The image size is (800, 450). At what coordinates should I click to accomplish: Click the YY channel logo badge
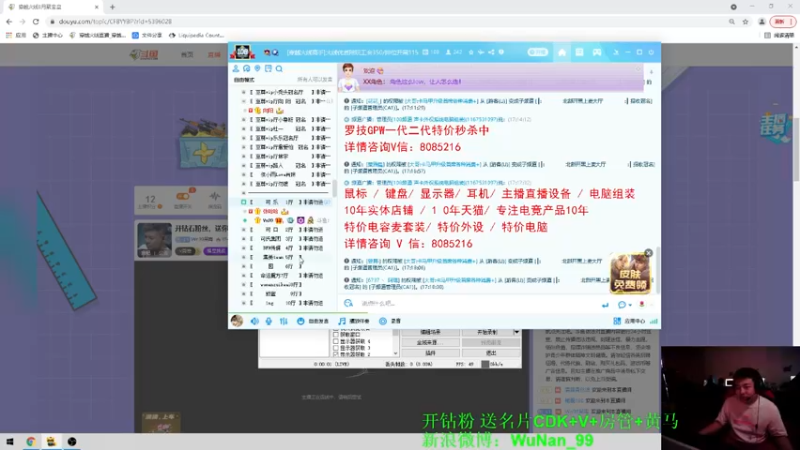[242, 52]
